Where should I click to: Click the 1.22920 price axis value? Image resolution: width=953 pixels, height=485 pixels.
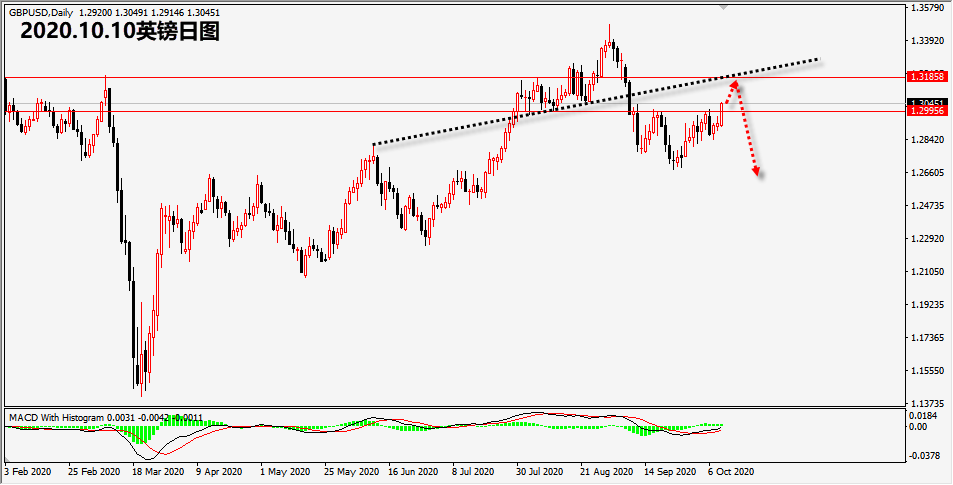click(x=929, y=239)
